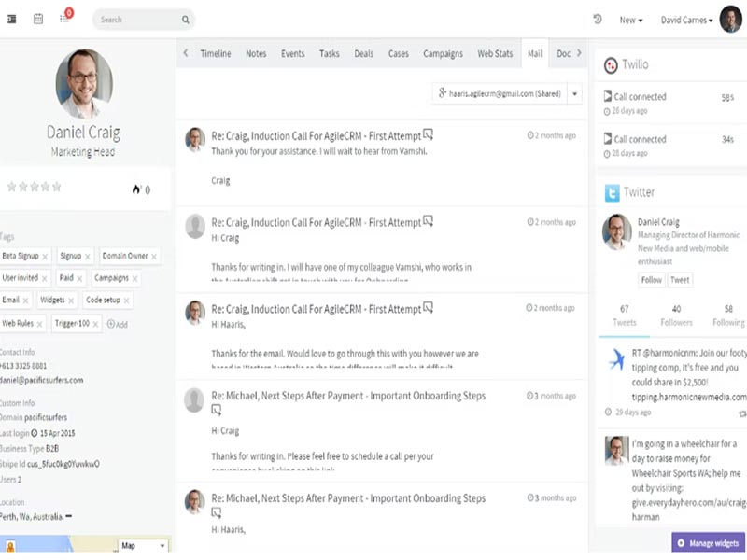
Task: Click the Manage widgets button
Action: 708,542
